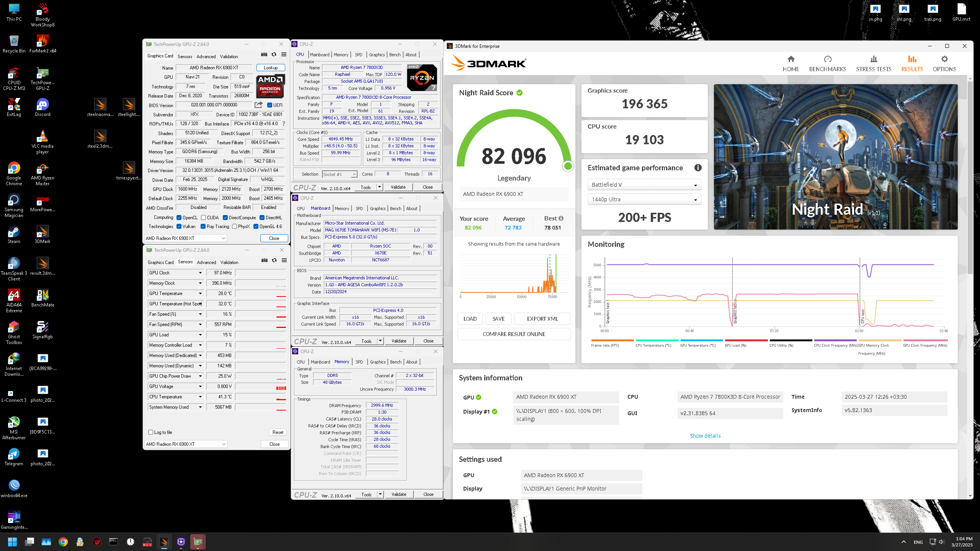The image size is (980, 551).
Task: Click Windows Start button on taskbar
Action: point(12,542)
